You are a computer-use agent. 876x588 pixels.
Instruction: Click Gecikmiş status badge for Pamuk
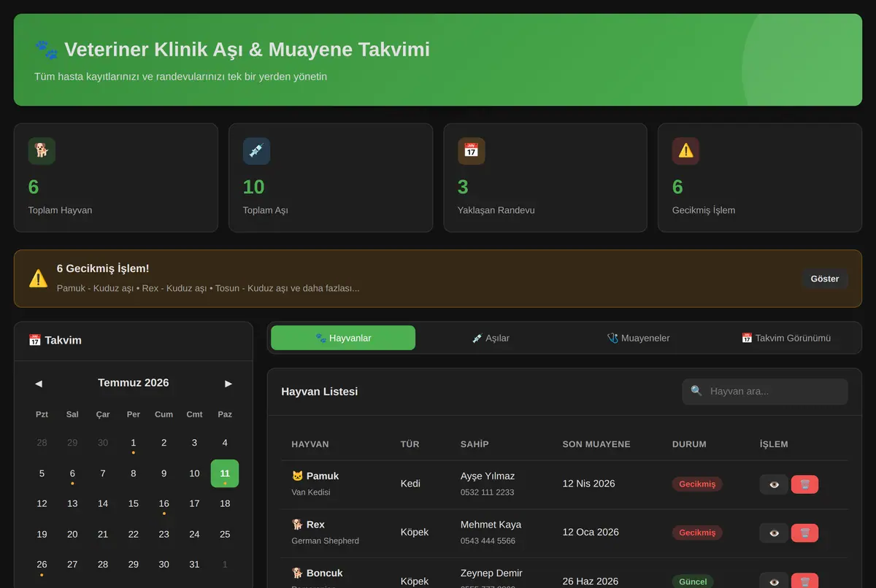[x=697, y=484]
